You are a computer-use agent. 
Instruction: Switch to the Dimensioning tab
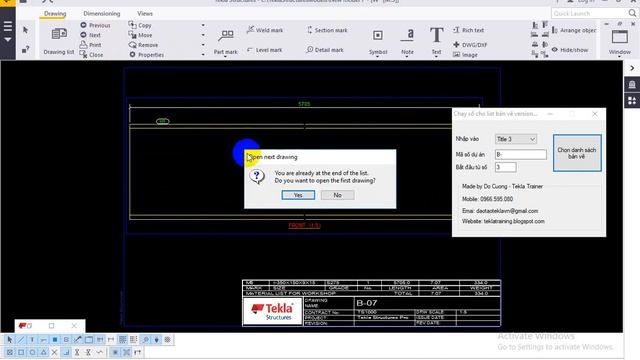[x=102, y=13]
